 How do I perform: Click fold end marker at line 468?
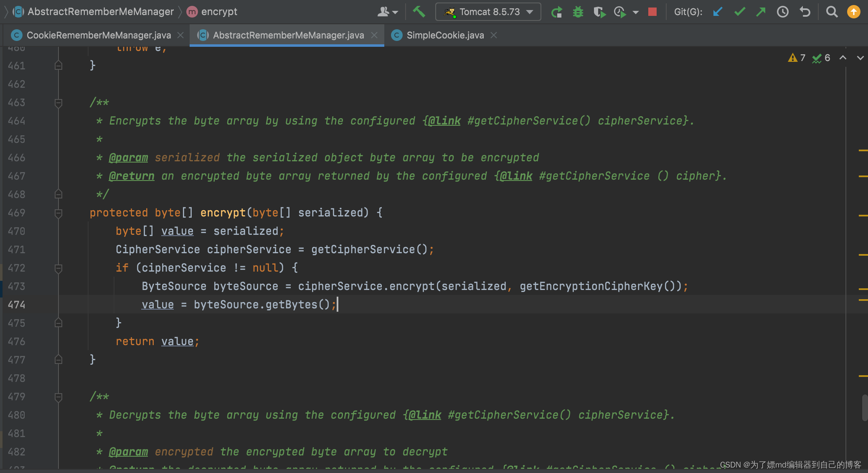(x=58, y=194)
